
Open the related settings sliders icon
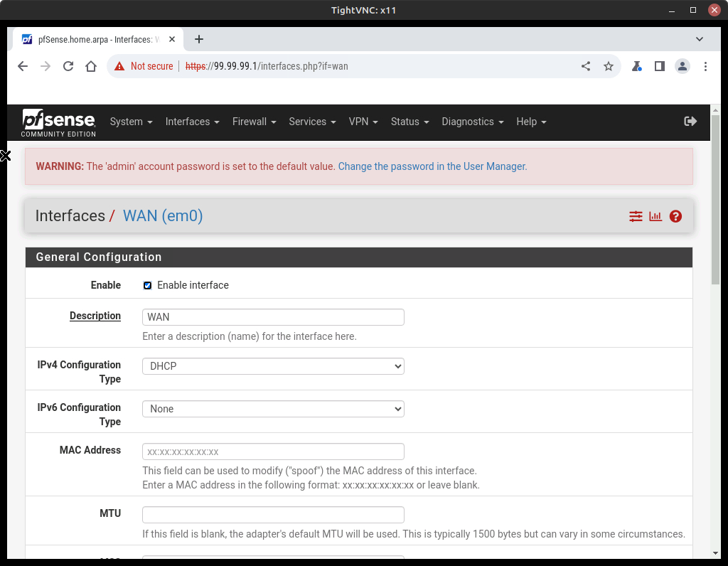pos(636,216)
